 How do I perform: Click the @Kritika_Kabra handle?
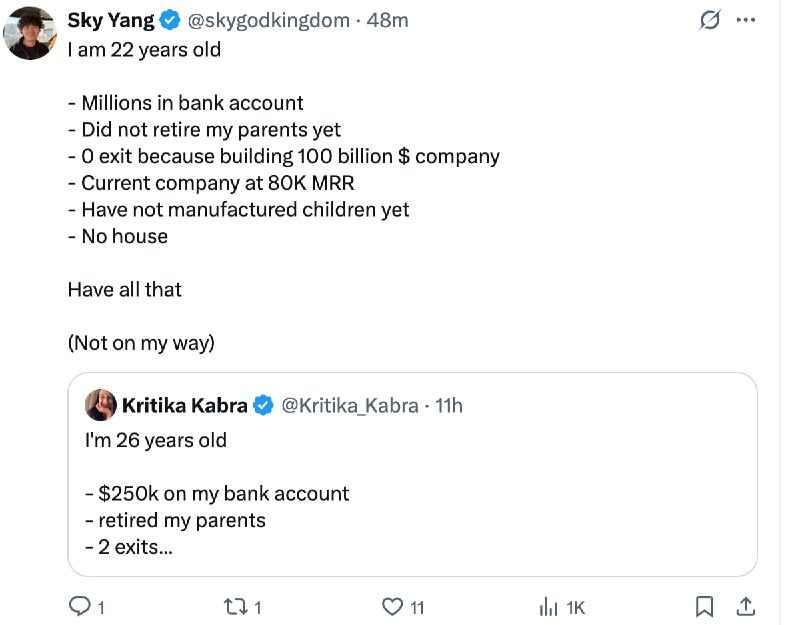click(349, 405)
